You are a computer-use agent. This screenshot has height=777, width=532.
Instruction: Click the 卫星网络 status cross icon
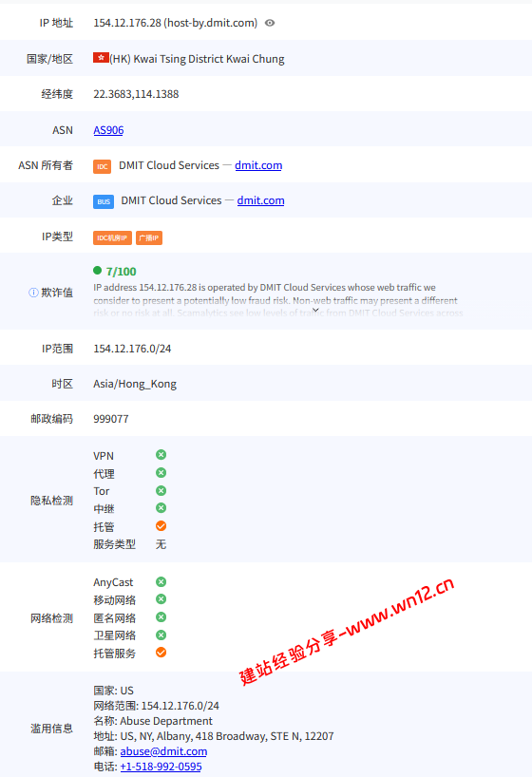[161, 635]
